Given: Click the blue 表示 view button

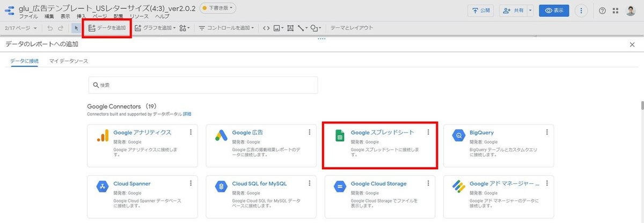Looking at the screenshot, I should (554, 10).
